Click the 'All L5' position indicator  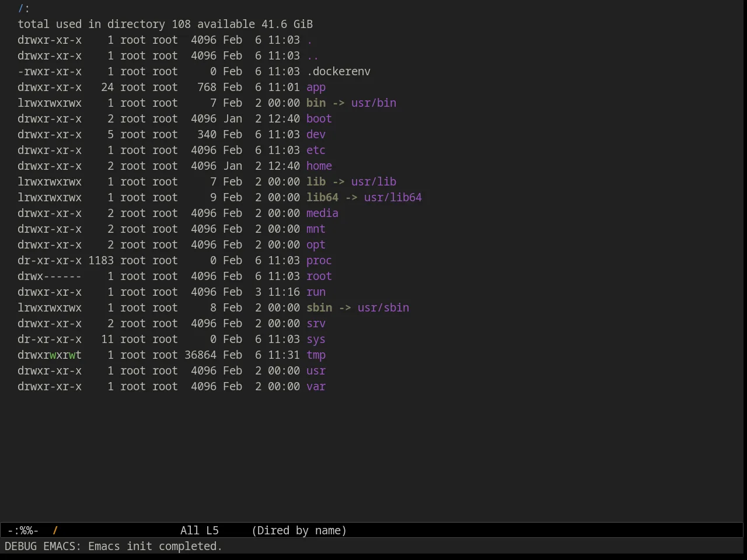click(x=200, y=530)
